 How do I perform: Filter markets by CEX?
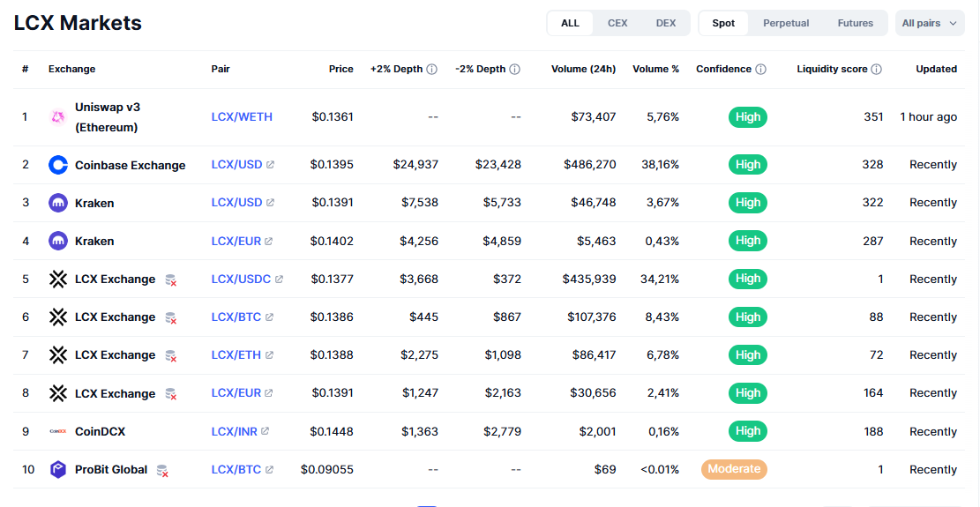pos(617,23)
